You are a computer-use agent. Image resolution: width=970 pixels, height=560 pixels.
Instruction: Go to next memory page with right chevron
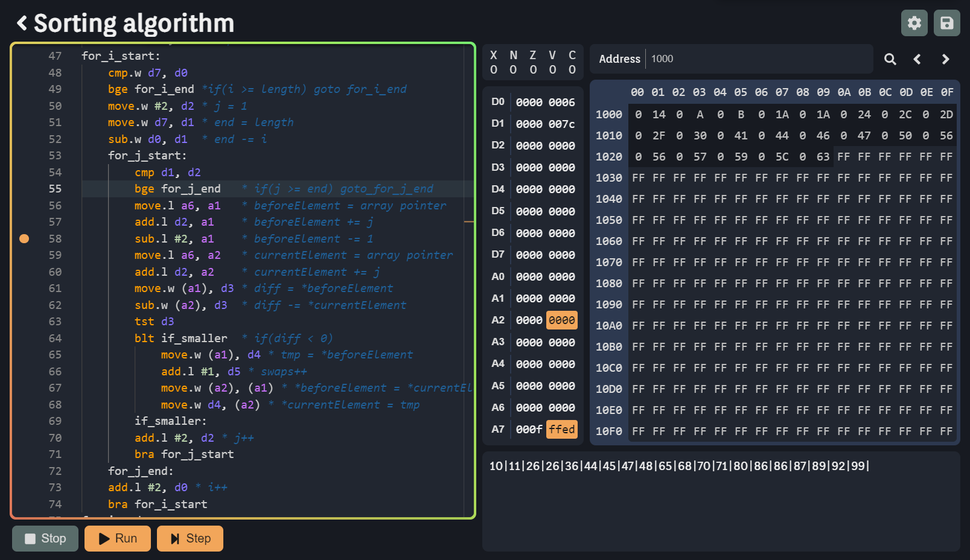[x=945, y=59]
